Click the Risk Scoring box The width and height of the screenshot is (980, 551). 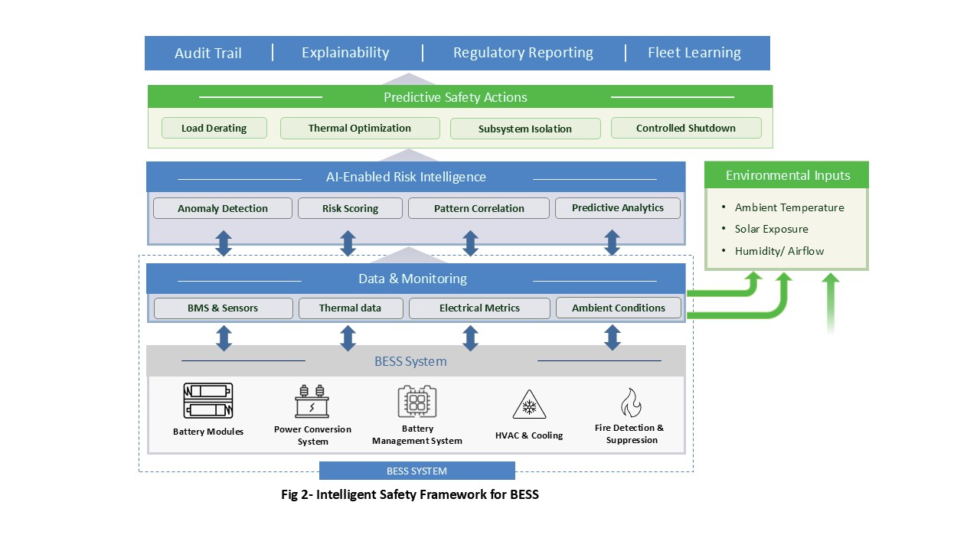click(350, 208)
